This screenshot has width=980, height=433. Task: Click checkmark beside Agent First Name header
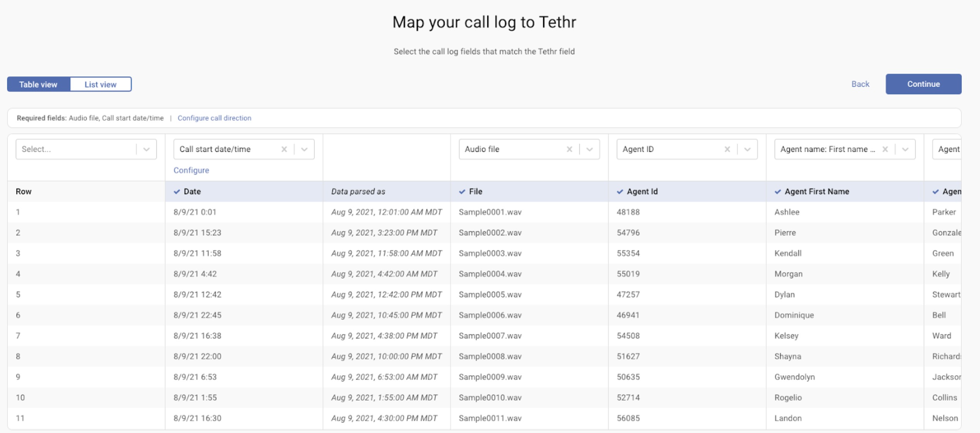point(777,191)
